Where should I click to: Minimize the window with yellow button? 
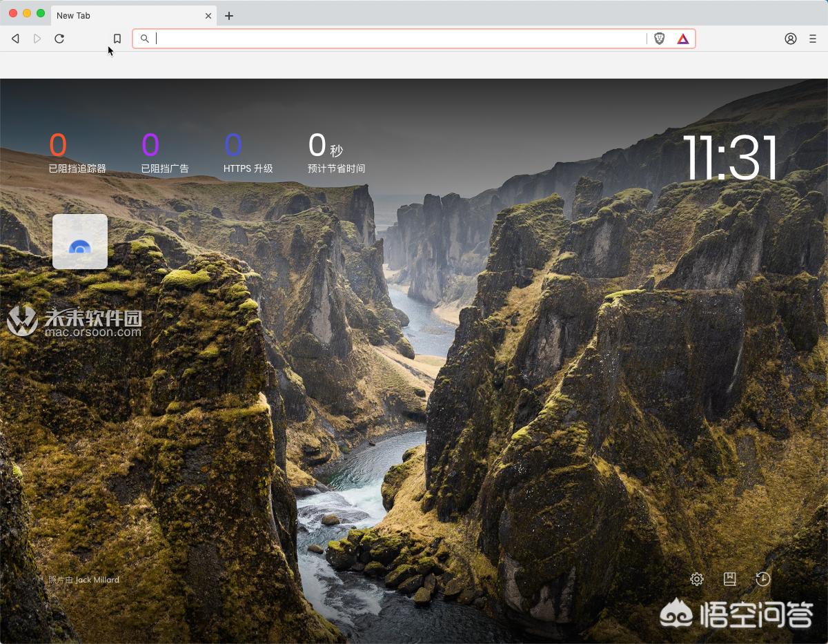pos(27,13)
